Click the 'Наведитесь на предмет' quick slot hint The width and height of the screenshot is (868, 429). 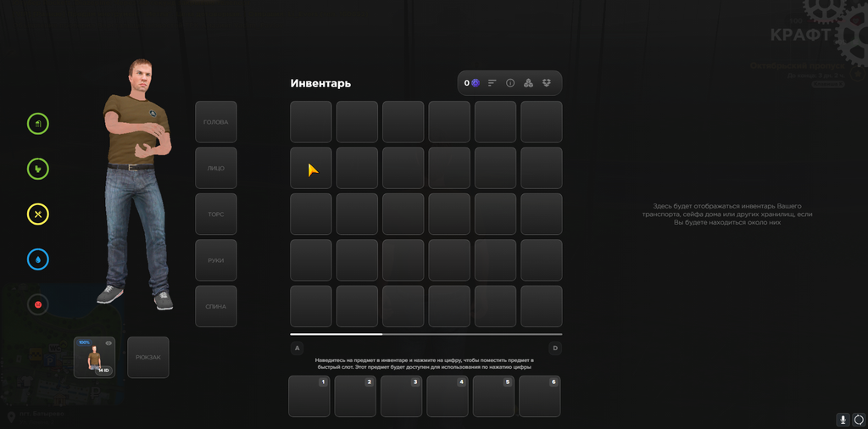[x=425, y=364]
